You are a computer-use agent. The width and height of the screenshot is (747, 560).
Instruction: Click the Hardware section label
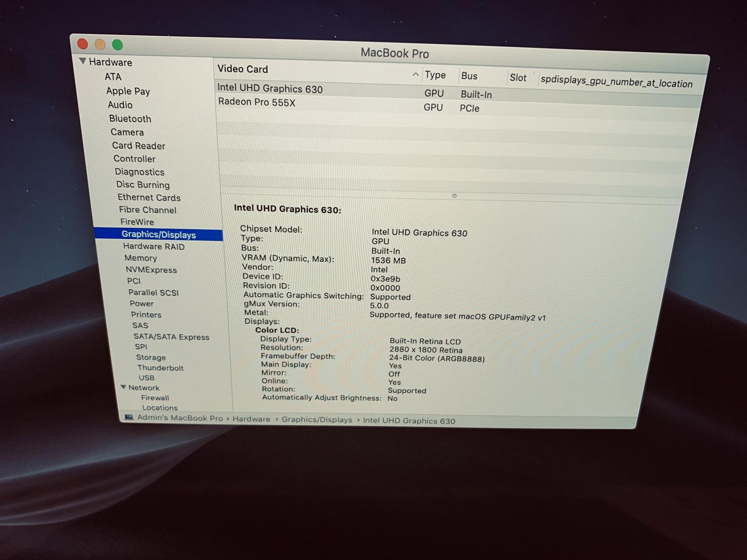click(x=110, y=62)
